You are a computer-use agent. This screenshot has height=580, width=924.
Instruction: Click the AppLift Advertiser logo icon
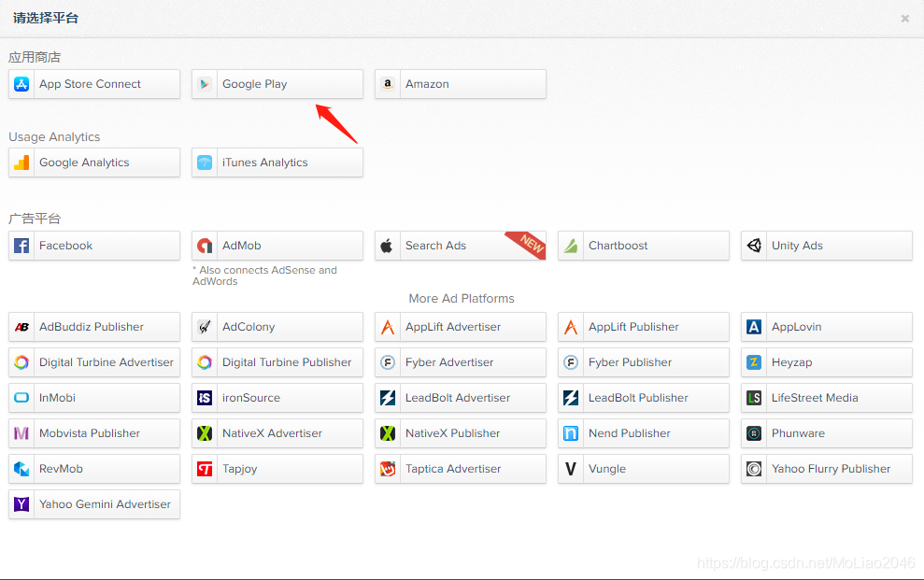(387, 327)
